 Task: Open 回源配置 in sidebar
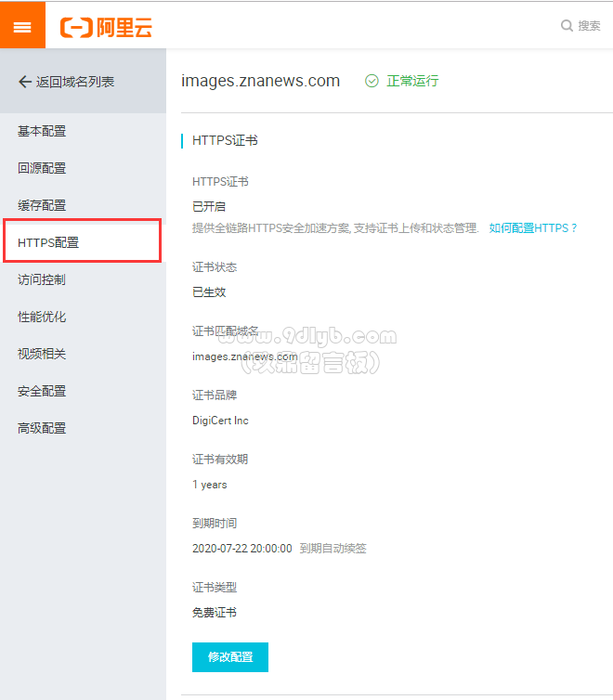(42, 168)
